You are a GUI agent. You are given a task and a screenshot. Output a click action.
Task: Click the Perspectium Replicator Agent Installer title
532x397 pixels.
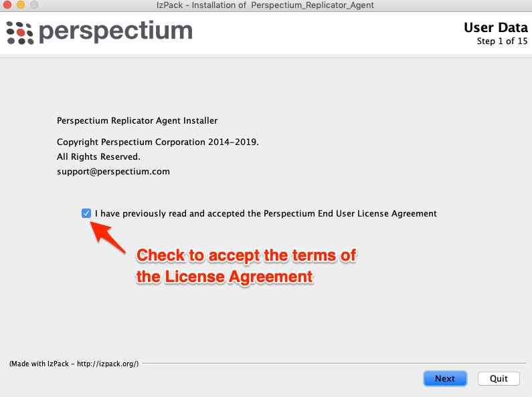tap(137, 120)
